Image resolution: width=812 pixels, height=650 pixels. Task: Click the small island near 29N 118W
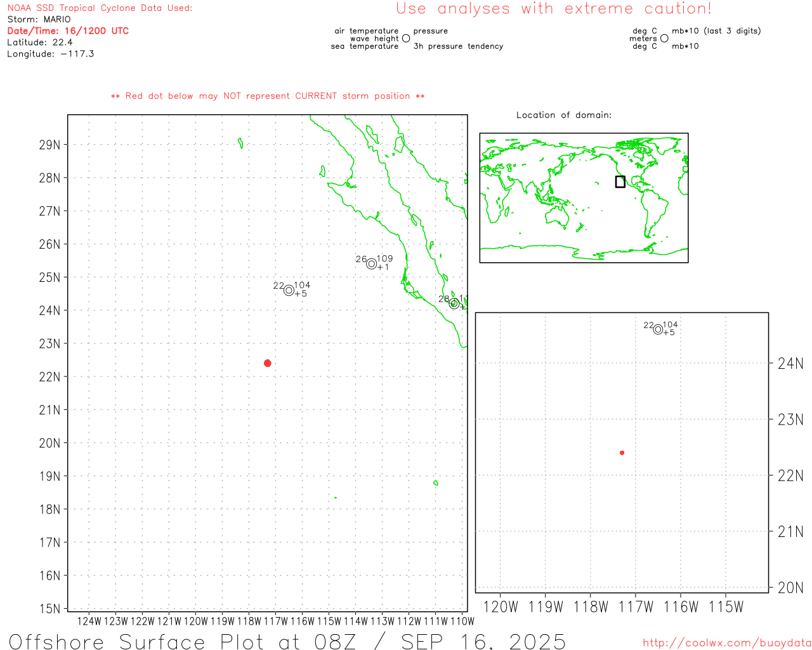pyautogui.click(x=240, y=143)
